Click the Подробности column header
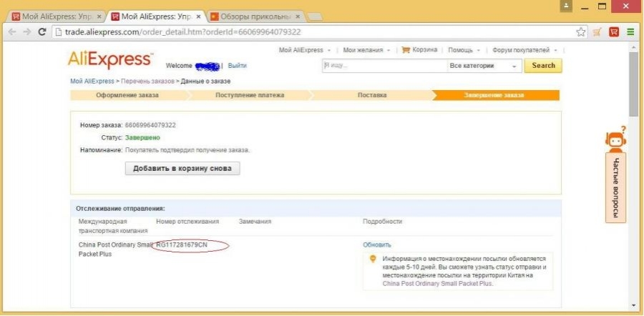The image size is (644, 316). (382, 221)
